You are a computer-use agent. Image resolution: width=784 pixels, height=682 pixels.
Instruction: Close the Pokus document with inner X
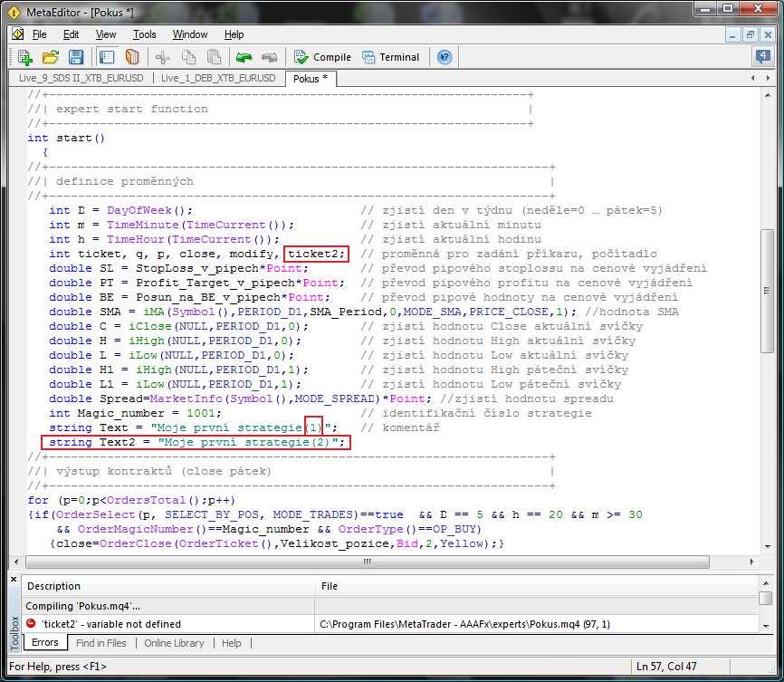[x=767, y=35]
